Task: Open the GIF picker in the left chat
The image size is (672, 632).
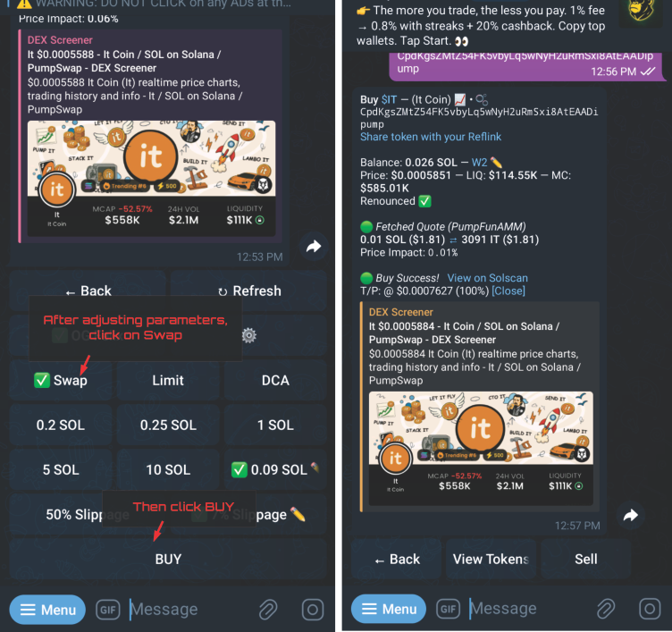Action: tap(107, 610)
